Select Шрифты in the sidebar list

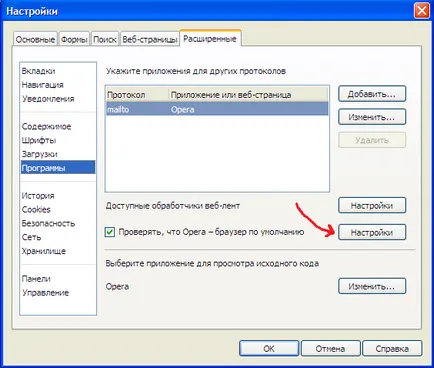pyautogui.click(x=39, y=140)
